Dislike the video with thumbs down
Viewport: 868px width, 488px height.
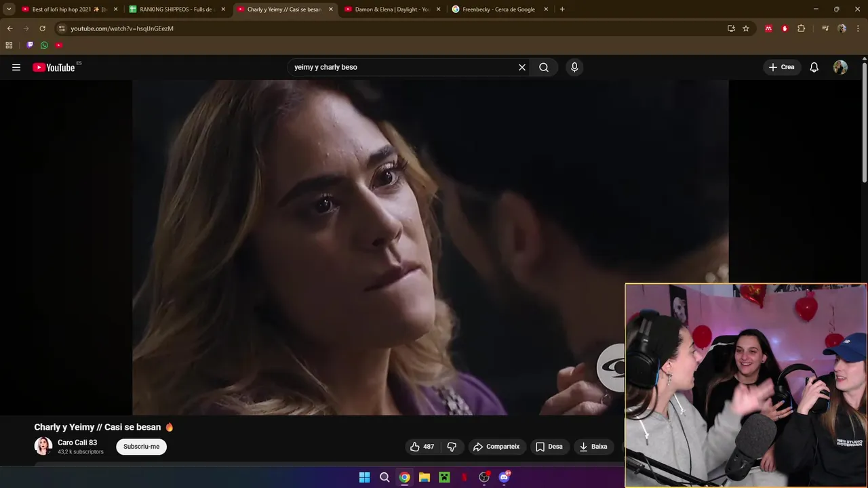click(x=452, y=447)
